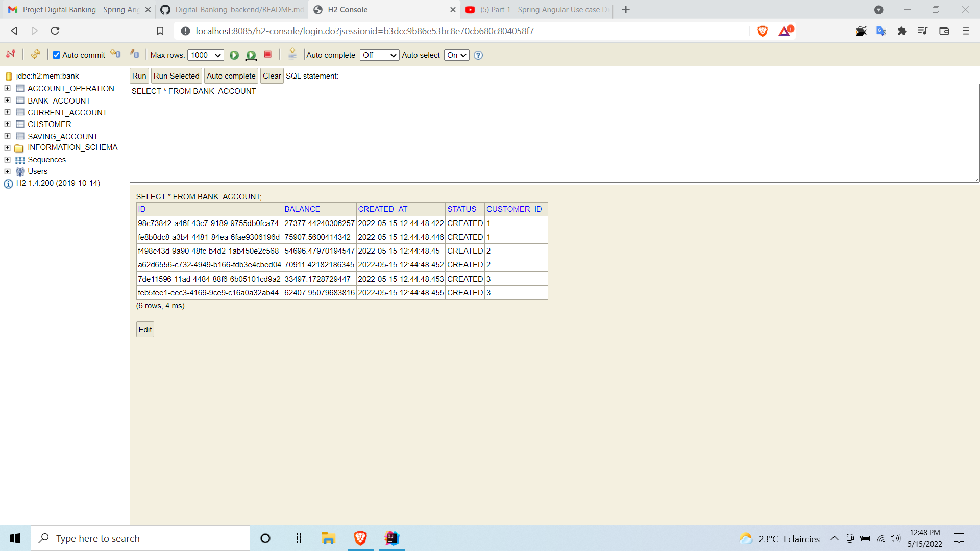Open IntelliJ IDEA from the taskbar
This screenshot has width=980, height=551.
pos(391,538)
